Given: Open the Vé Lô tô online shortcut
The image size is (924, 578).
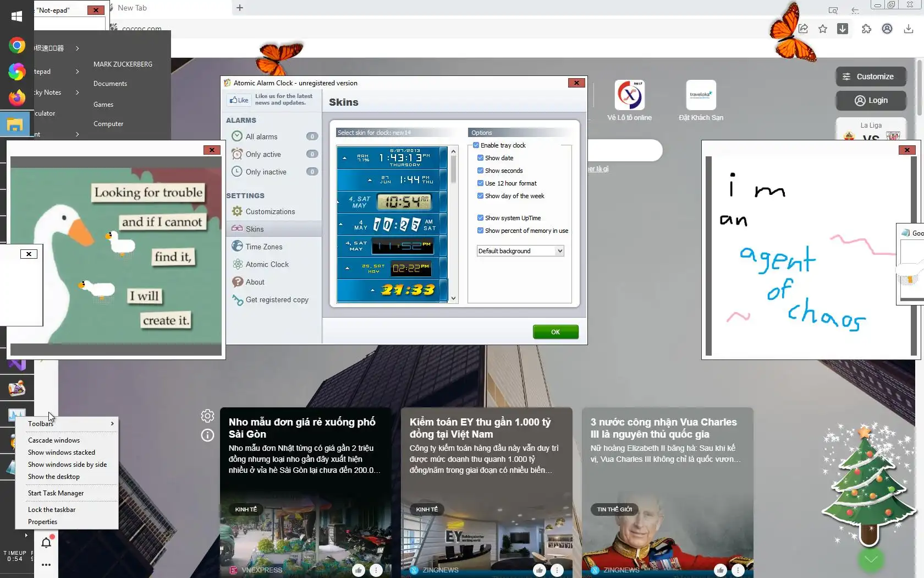Looking at the screenshot, I should 630,101.
